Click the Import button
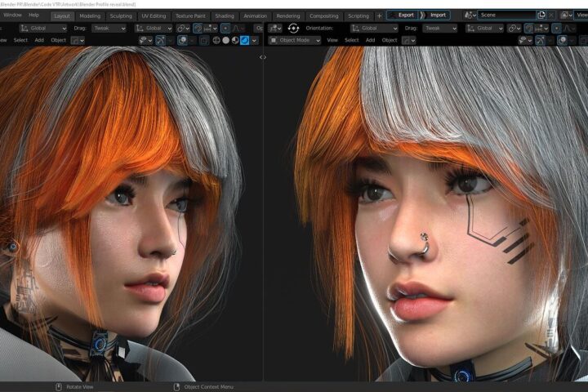 [x=434, y=15]
